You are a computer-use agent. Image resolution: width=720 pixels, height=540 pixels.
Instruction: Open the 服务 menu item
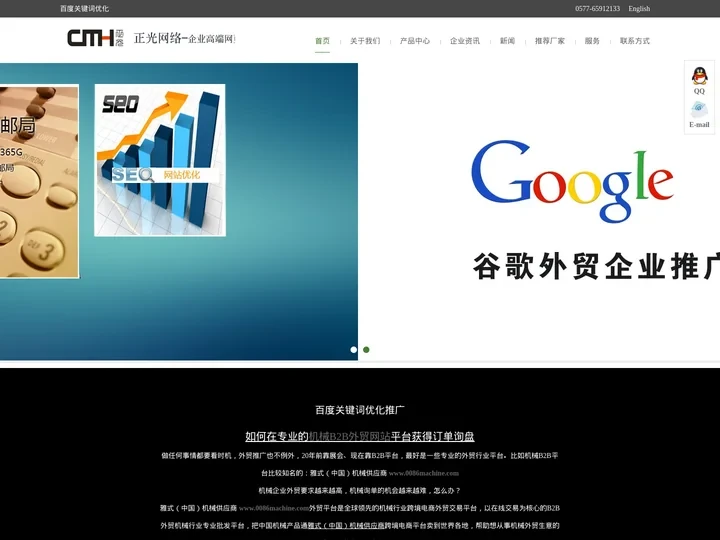click(x=592, y=41)
